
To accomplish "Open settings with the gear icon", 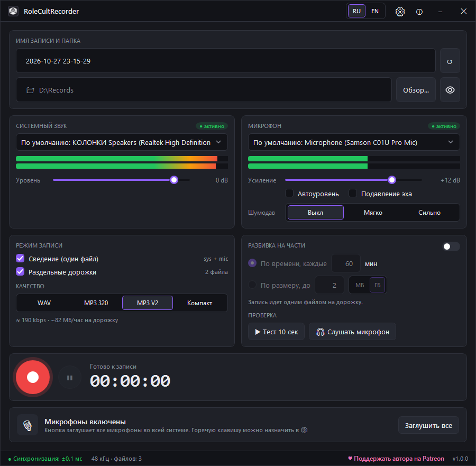I will [400, 12].
